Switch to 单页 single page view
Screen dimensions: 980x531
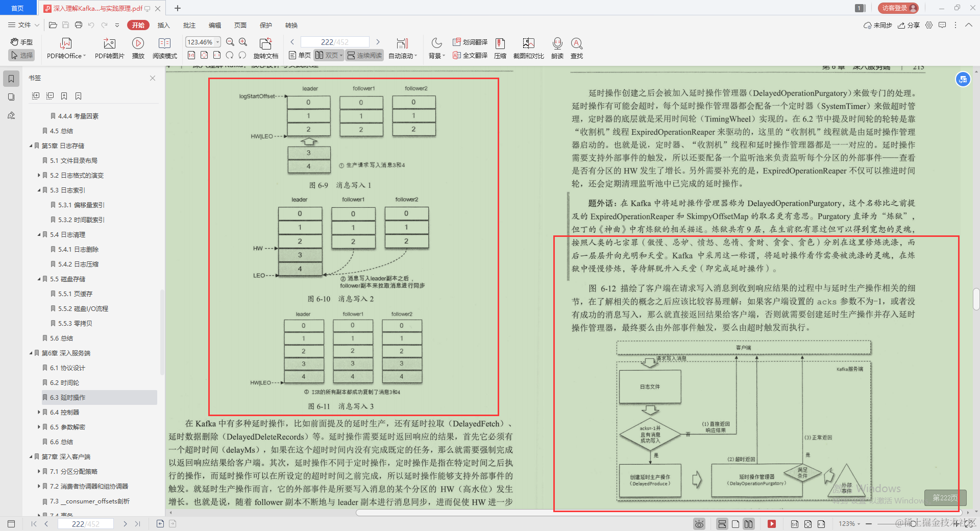299,55
